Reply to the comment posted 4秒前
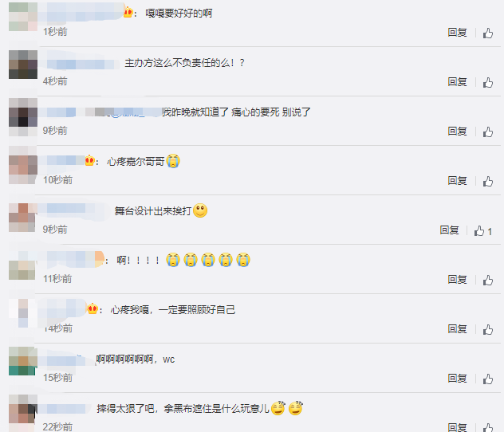The height and width of the screenshot is (432, 504). point(458,82)
